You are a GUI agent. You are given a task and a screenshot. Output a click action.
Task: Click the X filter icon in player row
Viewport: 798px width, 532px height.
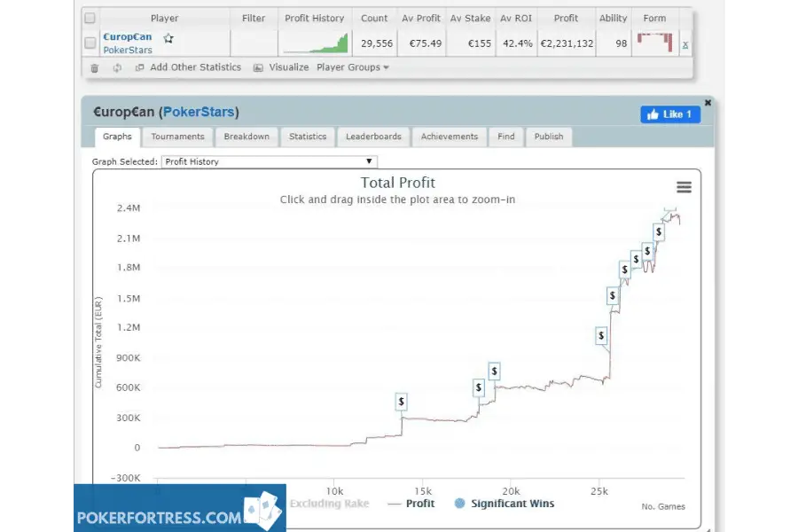click(x=685, y=45)
